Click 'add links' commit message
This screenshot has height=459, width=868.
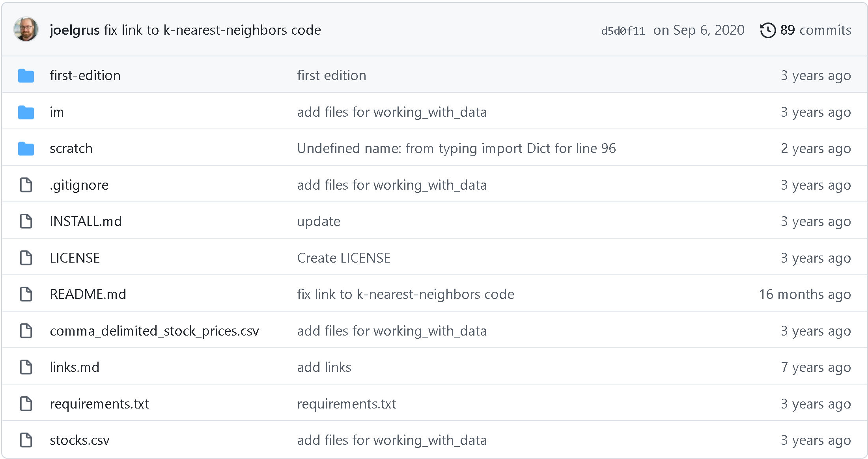coord(324,367)
